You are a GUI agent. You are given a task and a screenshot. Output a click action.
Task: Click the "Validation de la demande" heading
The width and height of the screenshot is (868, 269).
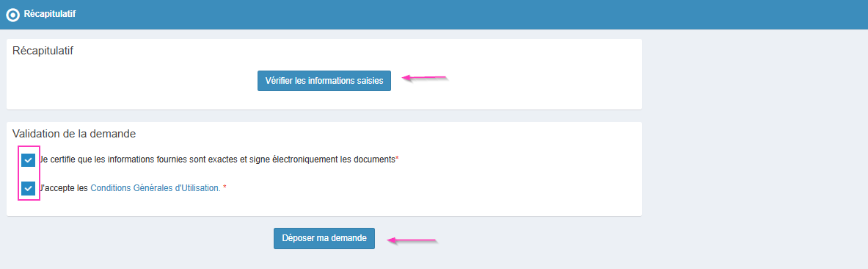(x=74, y=134)
